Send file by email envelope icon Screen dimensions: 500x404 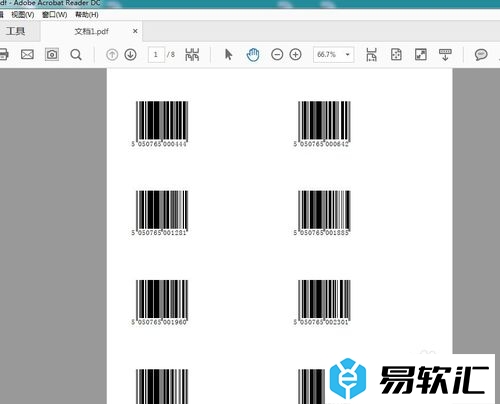(27, 54)
